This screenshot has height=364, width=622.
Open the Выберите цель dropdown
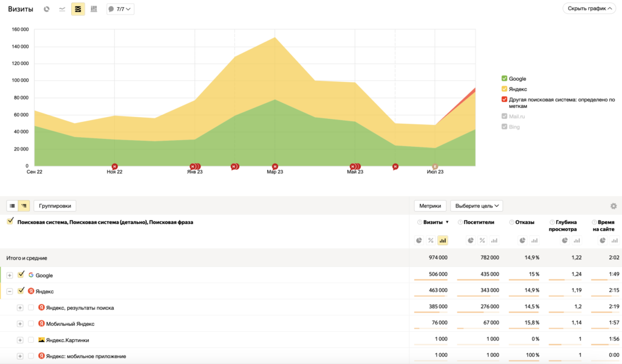point(476,206)
